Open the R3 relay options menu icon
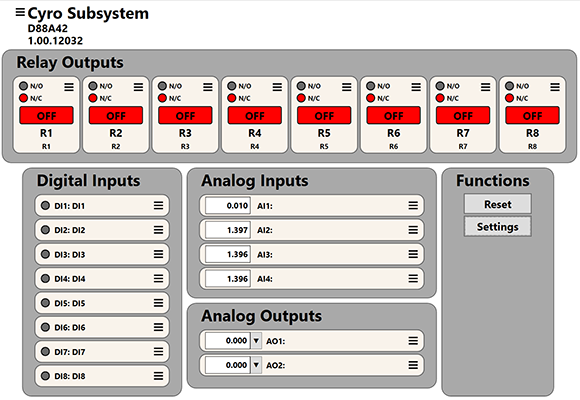The height and width of the screenshot is (400, 580). tap(208, 87)
